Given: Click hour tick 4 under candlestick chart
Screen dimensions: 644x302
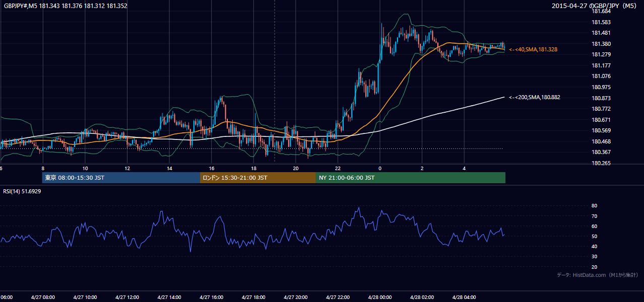Looking at the screenshot, I should [464, 168].
